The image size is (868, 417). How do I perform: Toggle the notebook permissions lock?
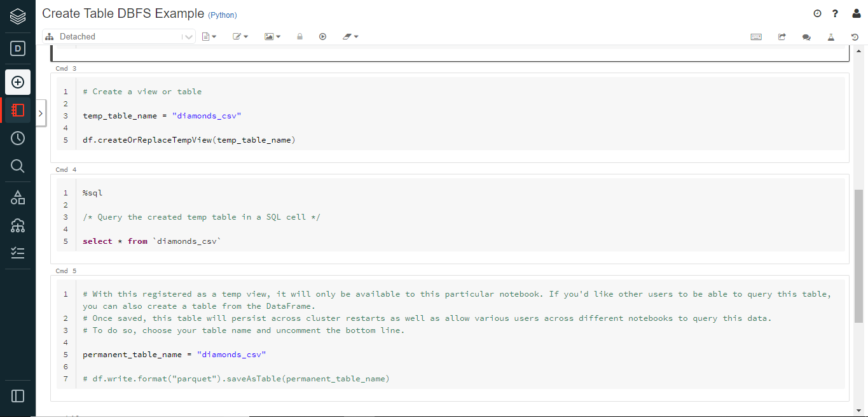300,37
